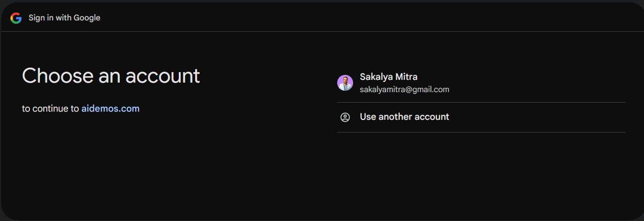Click the surname Mitra in the account row
The width and height of the screenshot is (644, 221).
[407, 77]
